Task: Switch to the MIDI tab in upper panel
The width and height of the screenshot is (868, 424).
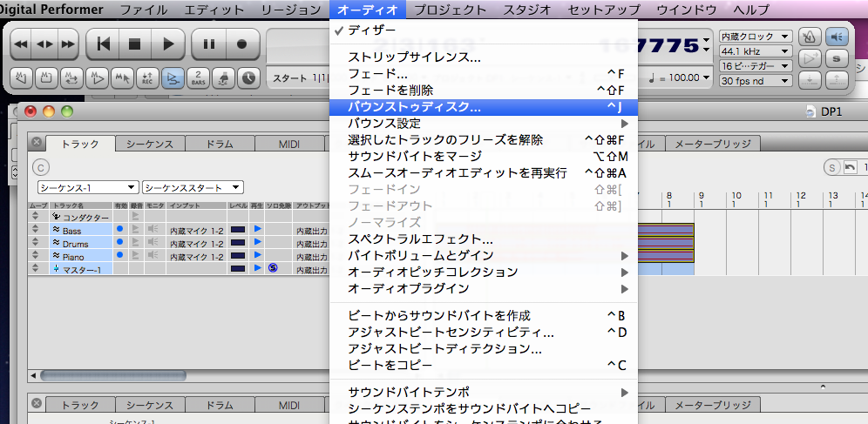Action: 289,144
